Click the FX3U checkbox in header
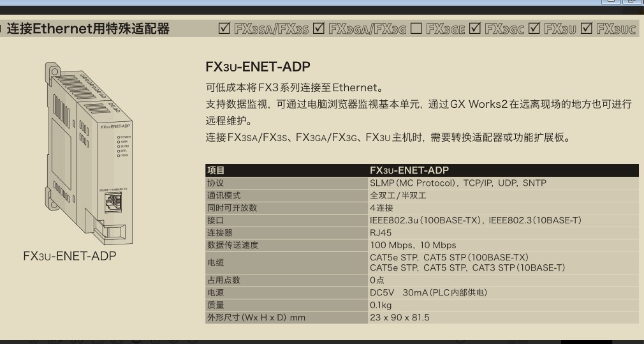This screenshot has height=344, width=644. [x=534, y=28]
